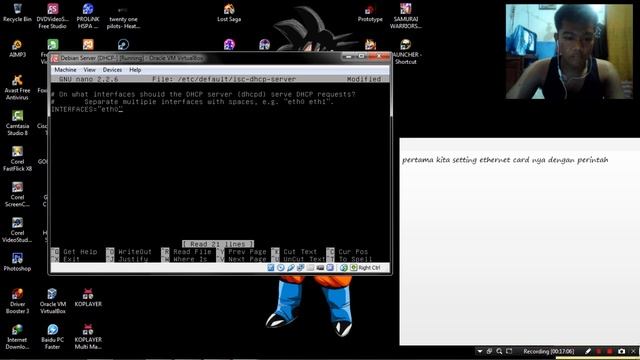
Task: Click the WriteOut shortcut in nano
Action: [129, 251]
